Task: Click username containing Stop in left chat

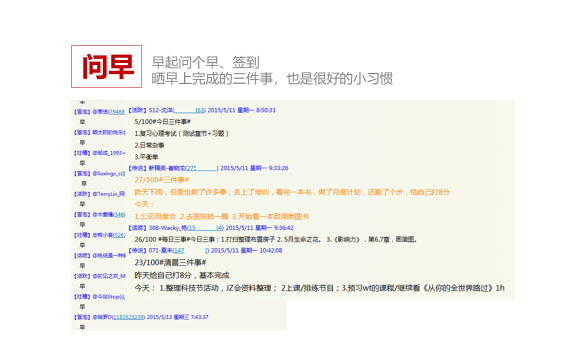Action: tap(109, 297)
